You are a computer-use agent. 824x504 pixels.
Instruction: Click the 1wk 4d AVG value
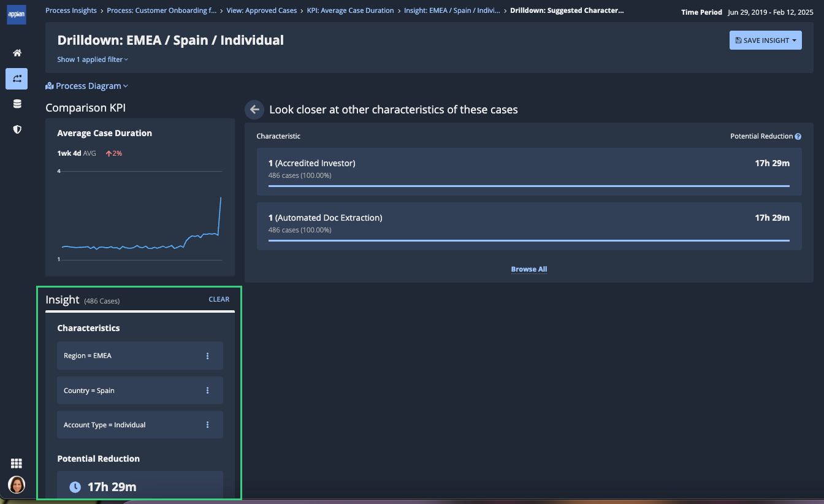click(x=77, y=153)
